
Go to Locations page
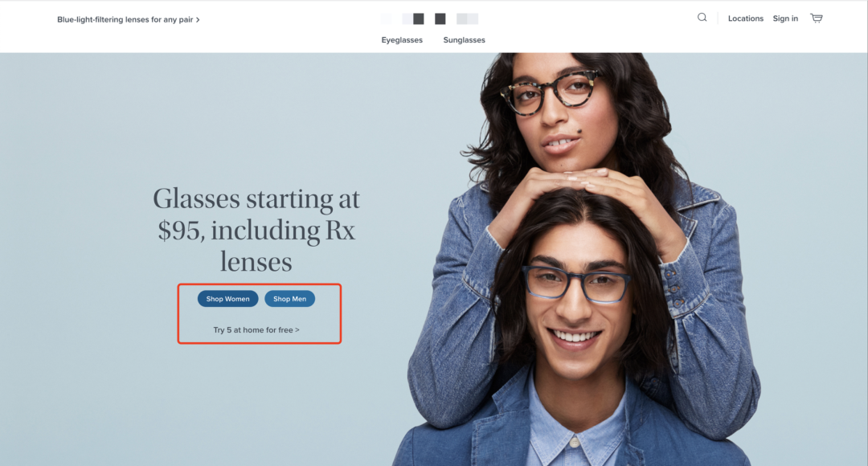tap(745, 18)
